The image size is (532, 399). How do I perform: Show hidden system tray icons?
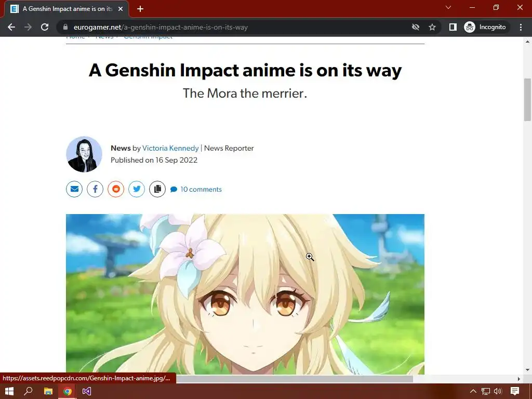[473, 391]
